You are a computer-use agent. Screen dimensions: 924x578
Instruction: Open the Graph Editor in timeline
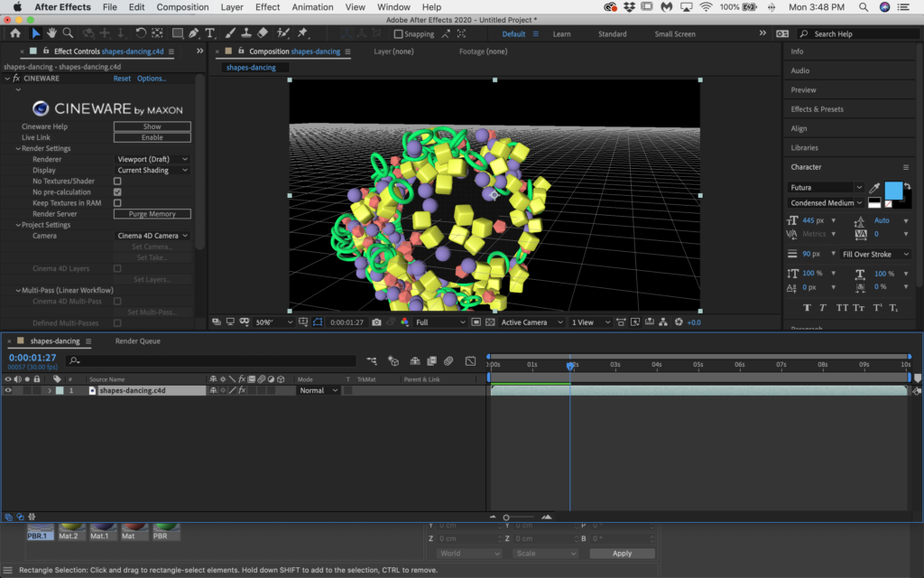click(x=470, y=361)
